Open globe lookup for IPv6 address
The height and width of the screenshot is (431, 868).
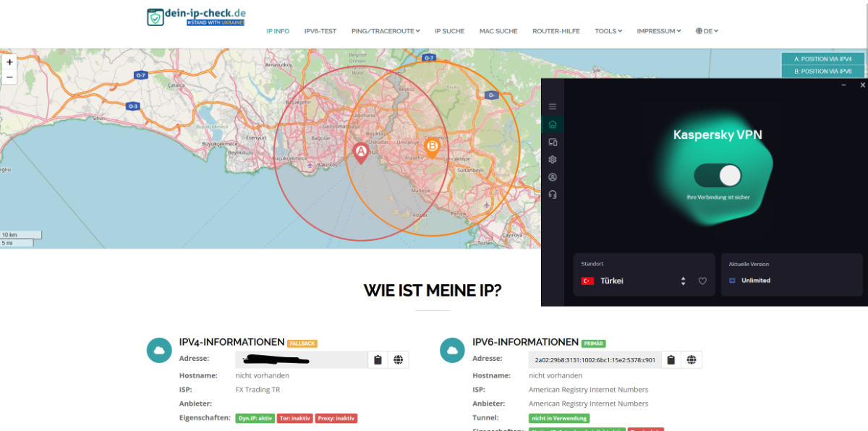pyautogui.click(x=692, y=359)
